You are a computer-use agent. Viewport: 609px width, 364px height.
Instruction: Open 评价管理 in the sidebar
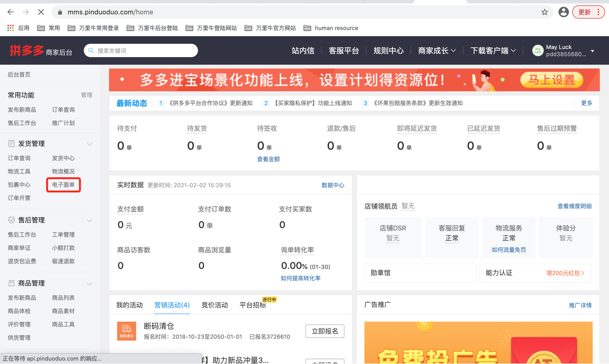point(19,325)
